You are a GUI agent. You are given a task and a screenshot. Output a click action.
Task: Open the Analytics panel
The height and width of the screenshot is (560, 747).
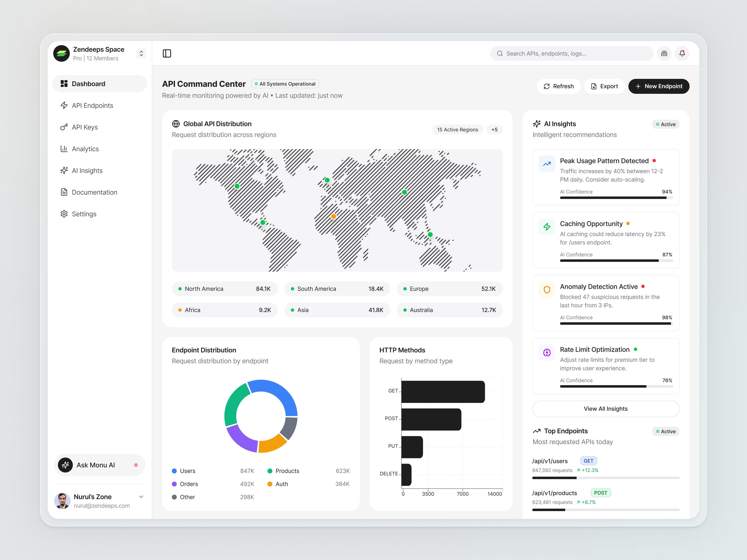(x=85, y=149)
